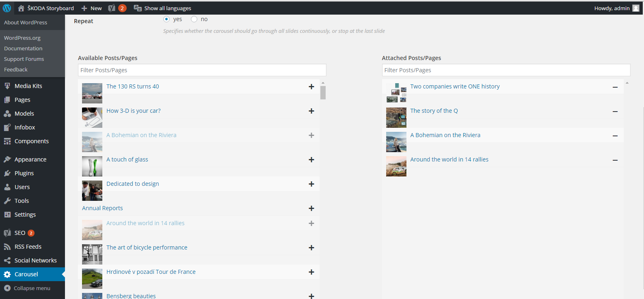Image resolution: width=644 pixels, height=299 pixels.
Task: Add 'The 130 RS turns 40' with plus icon
Action: tap(311, 86)
